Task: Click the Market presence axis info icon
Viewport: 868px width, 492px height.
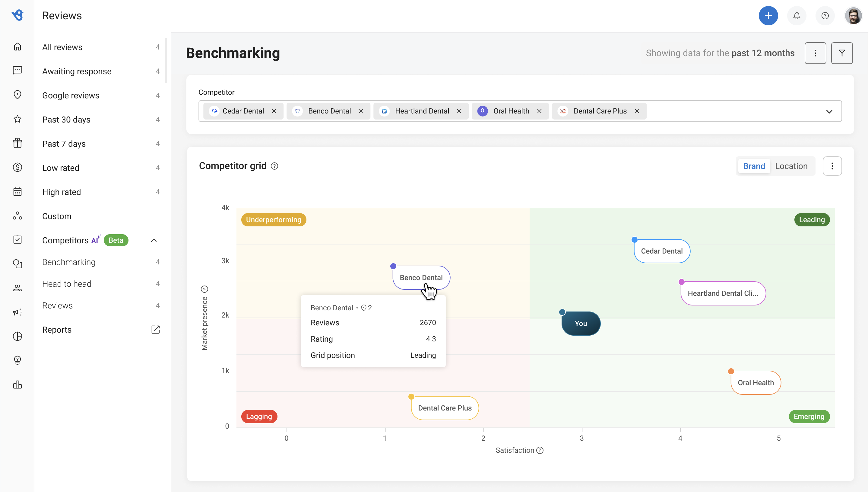Action: click(x=204, y=289)
